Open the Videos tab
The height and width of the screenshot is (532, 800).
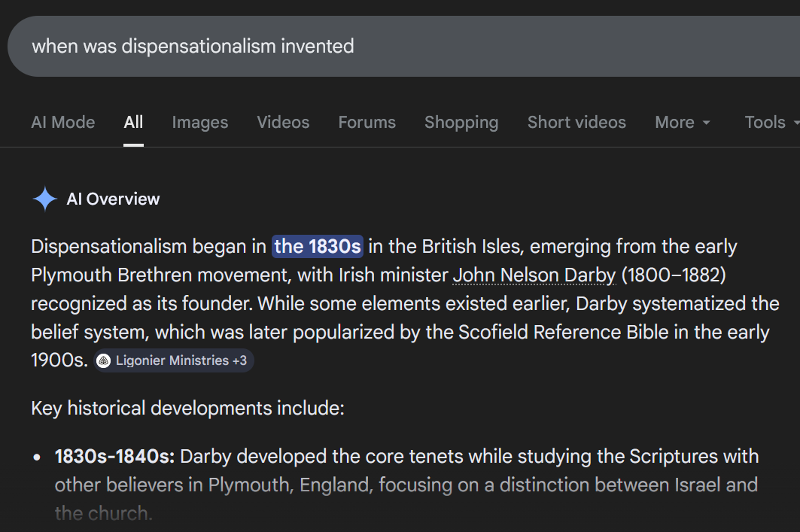(283, 123)
